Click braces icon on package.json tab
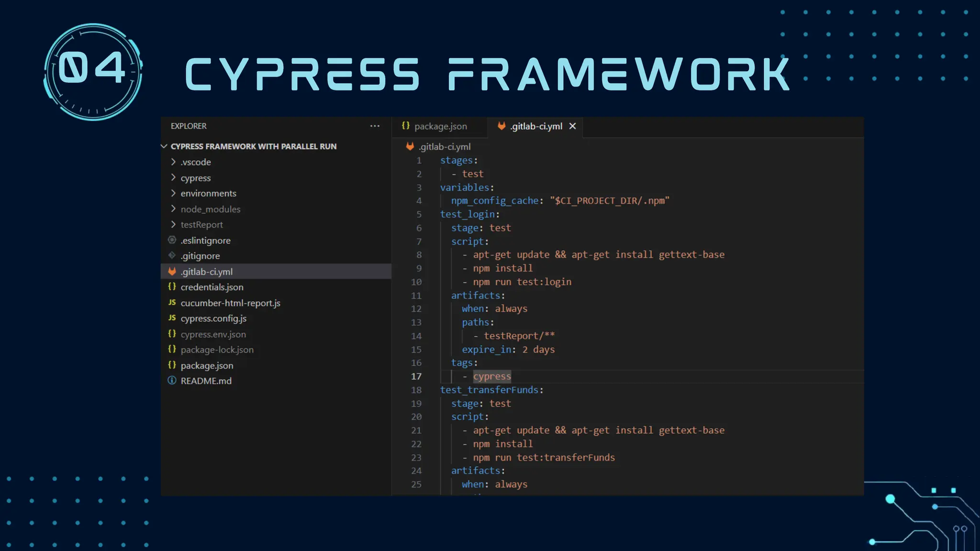 406,126
